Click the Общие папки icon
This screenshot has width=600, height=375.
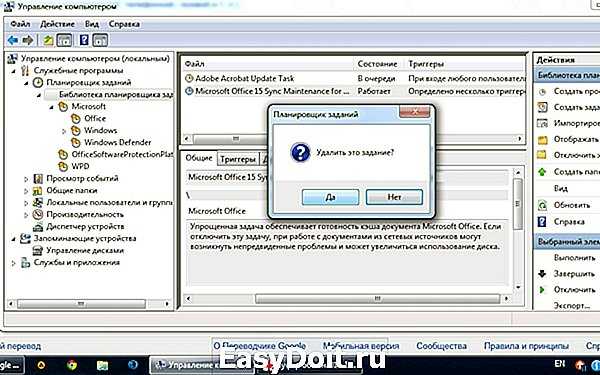tap(38, 190)
